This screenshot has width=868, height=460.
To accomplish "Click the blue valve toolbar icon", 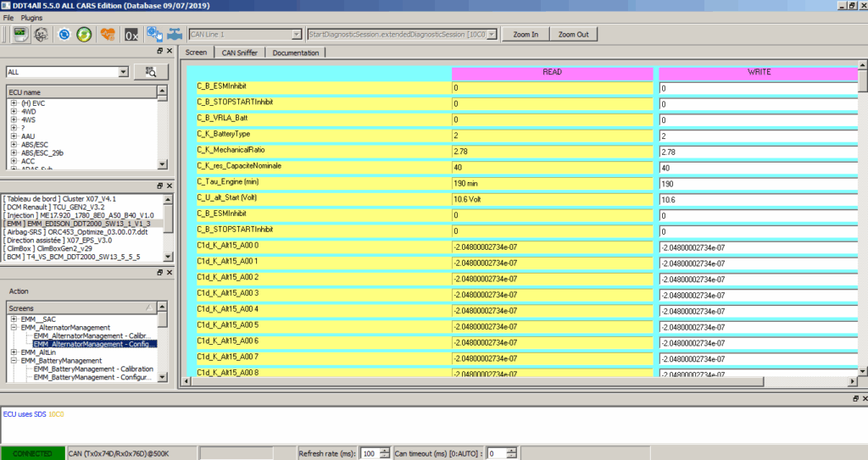I will coord(175,35).
